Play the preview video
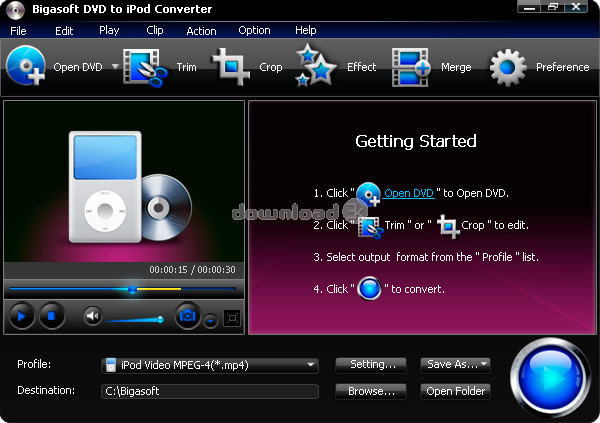The width and height of the screenshot is (600, 423). click(21, 316)
